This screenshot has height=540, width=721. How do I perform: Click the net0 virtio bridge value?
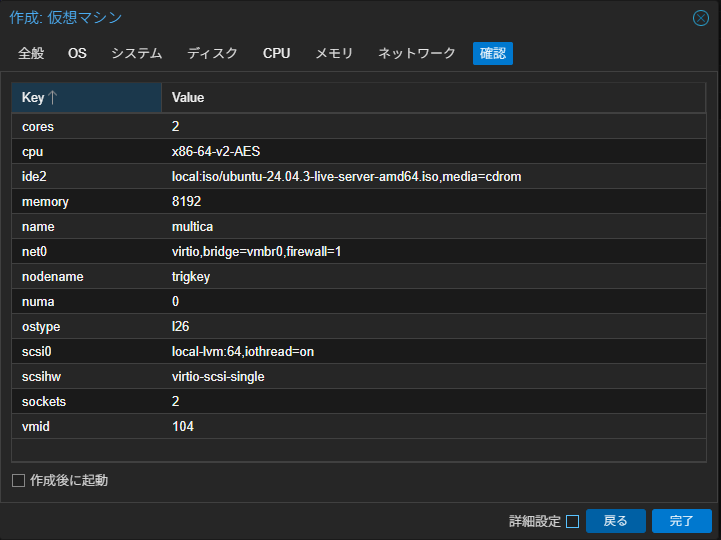(256, 252)
